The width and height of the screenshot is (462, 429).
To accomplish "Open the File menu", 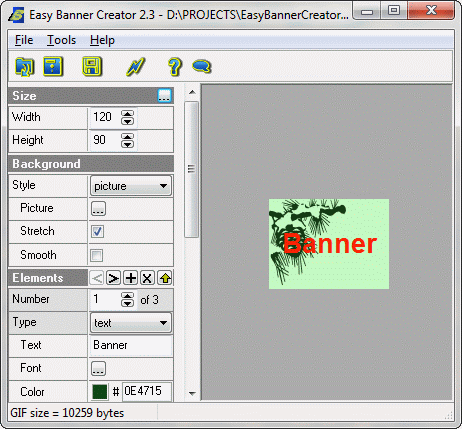I will tap(24, 40).
